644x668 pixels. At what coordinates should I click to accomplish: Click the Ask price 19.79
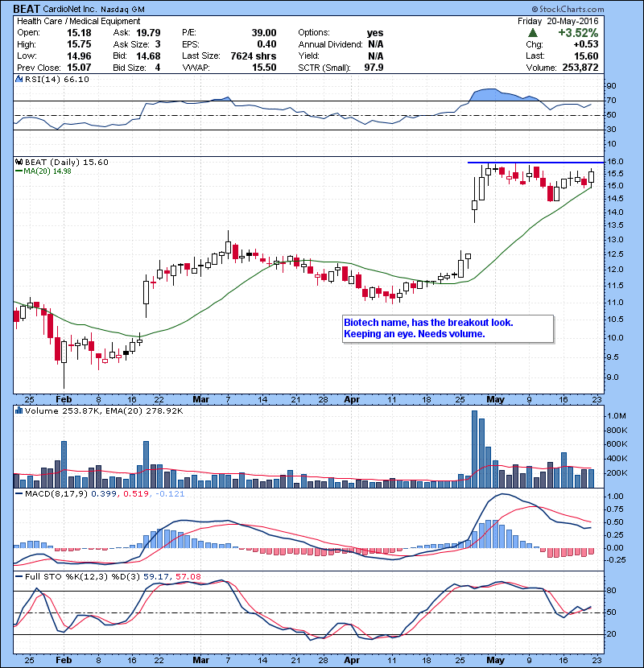[x=148, y=33]
